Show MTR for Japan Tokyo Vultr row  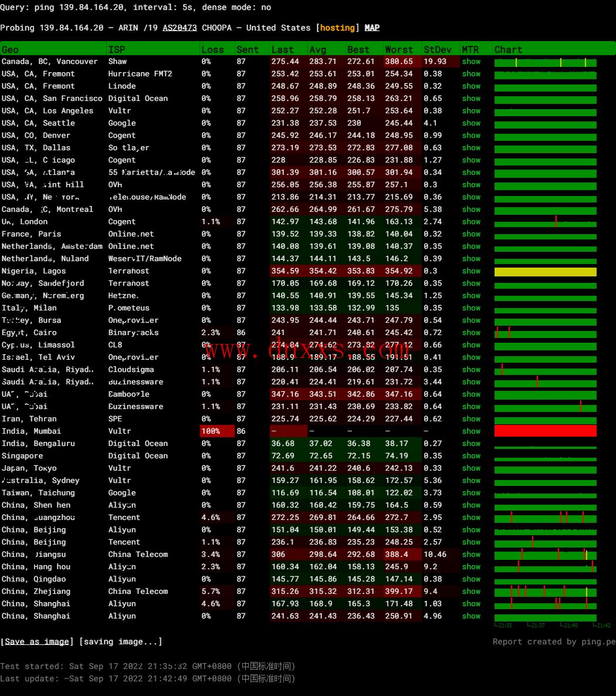(x=471, y=468)
